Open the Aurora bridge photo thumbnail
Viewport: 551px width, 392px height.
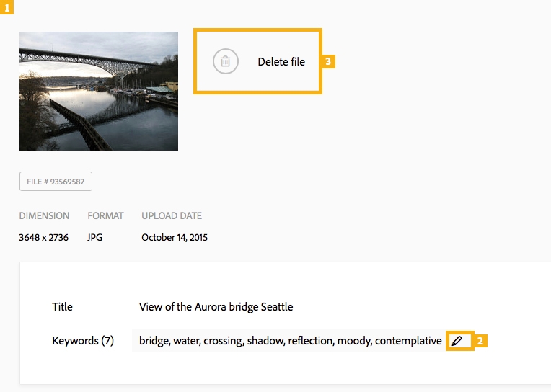coord(99,91)
